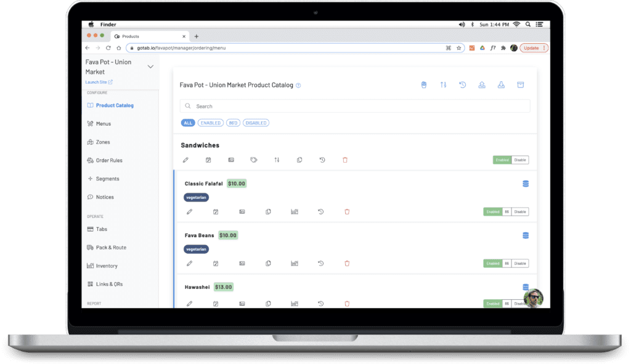Delete the Sandwiches category
This screenshot has width=631, height=364.
[345, 160]
